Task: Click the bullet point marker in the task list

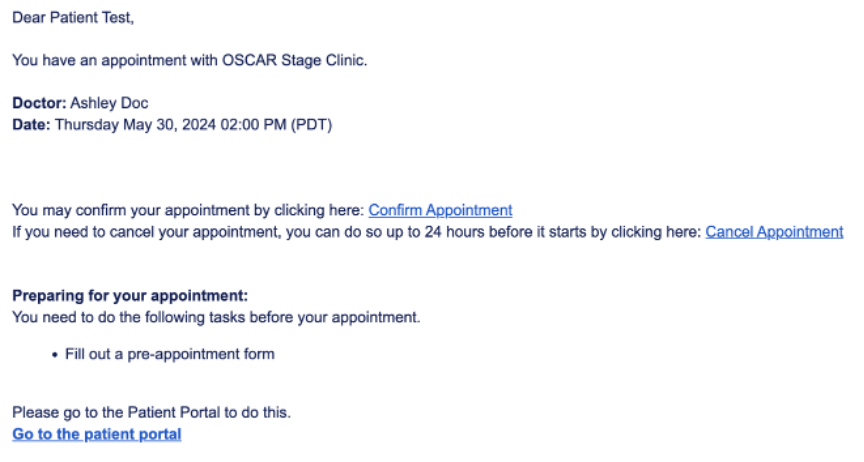Action: click(54, 355)
